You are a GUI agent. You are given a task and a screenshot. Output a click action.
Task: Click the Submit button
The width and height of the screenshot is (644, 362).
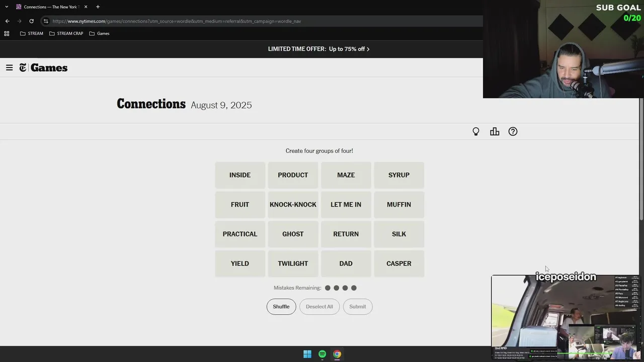358,307
